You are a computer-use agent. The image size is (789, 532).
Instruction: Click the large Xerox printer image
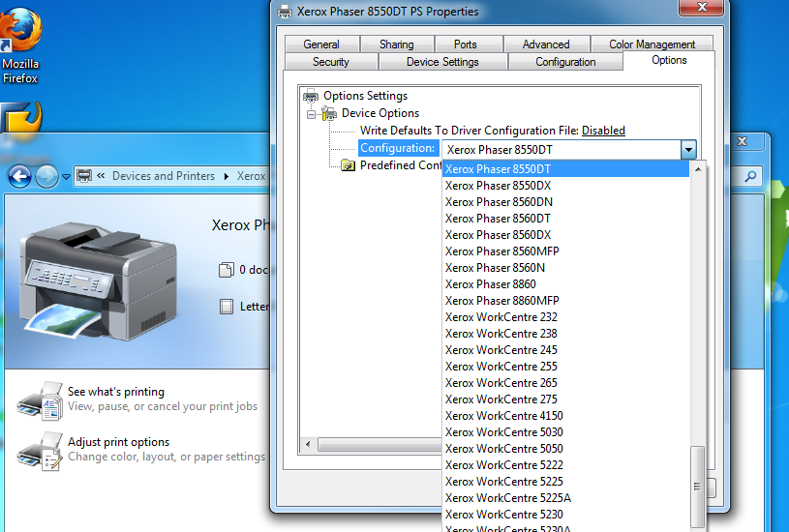98,281
